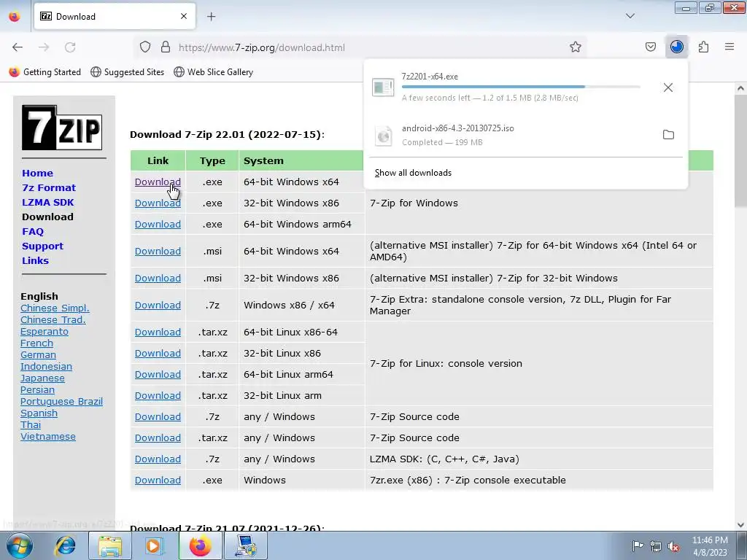Click the forward navigation arrow
The image size is (747, 560).
click(44, 47)
